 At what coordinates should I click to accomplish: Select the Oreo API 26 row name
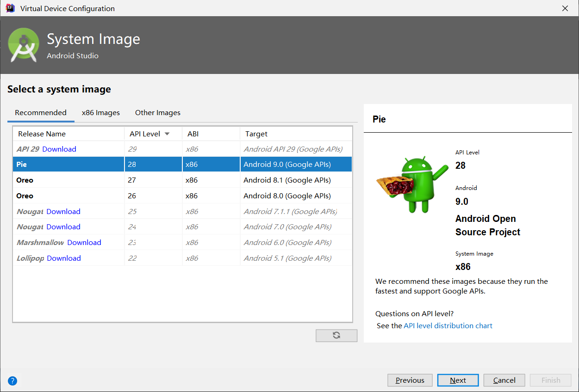click(25, 196)
